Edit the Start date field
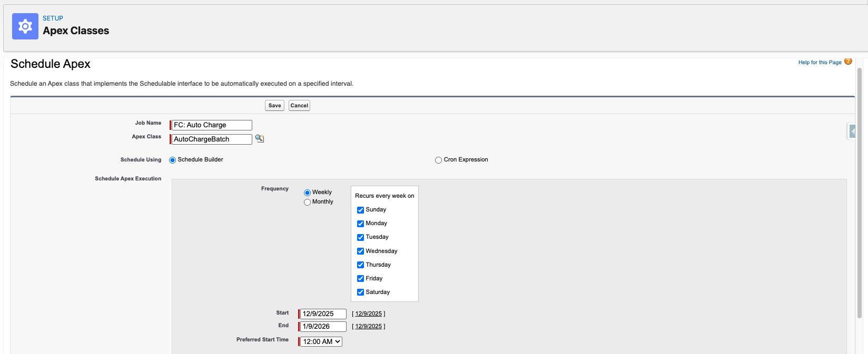This screenshot has width=868, height=354. click(x=323, y=314)
